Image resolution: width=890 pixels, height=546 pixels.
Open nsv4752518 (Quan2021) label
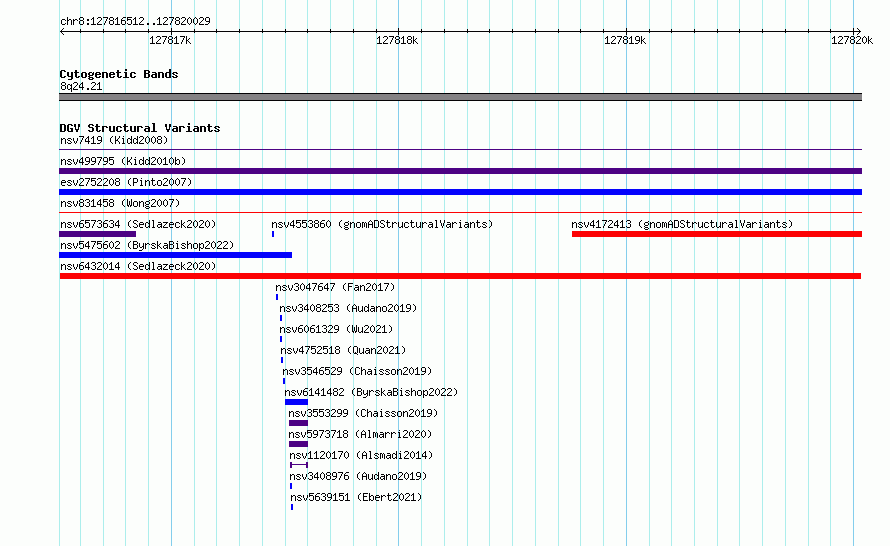point(343,350)
